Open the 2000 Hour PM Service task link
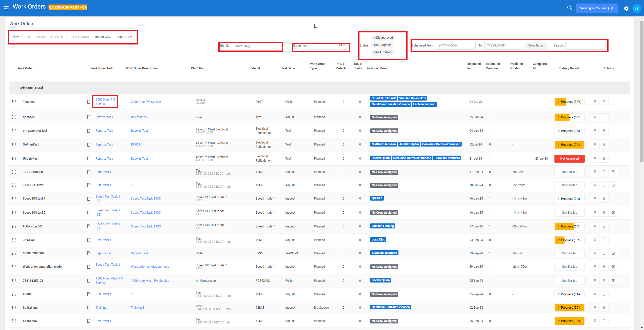The height and width of the screenshot is (330, 644). click(x=105, y=102)
